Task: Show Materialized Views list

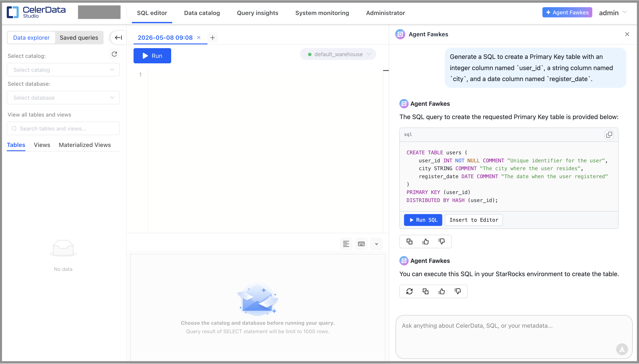Action: point(85,145)
